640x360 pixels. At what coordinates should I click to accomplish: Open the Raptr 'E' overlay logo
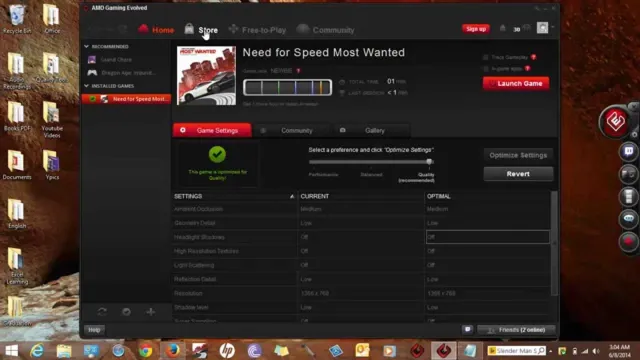tap(615, 121)
